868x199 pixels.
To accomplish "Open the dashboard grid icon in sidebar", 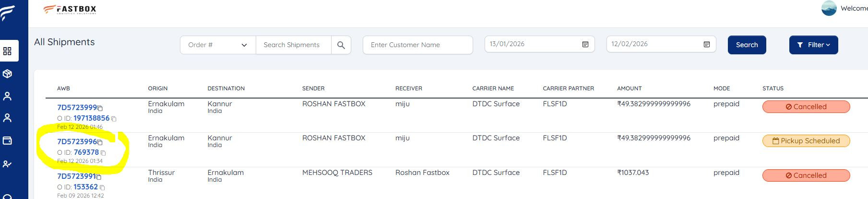I will pos(7,51).
